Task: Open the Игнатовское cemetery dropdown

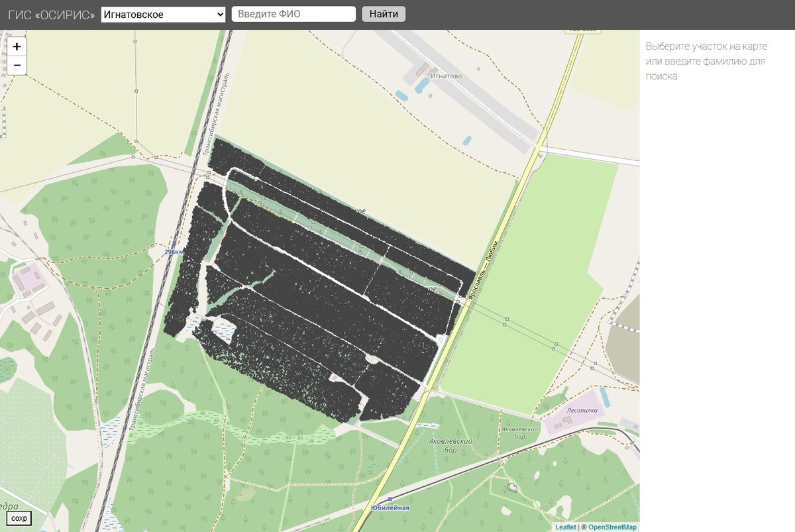Action: coord(164,14)
